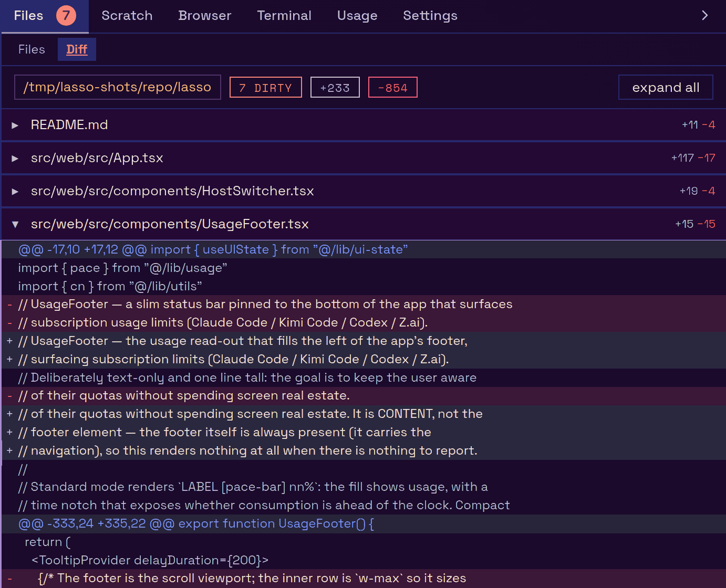Click the line '// Standard mode renders `LABEL [pace-bar] nn%`'
Image resolution: width=726 pixels, height=588 pixels.
point(364,487)
